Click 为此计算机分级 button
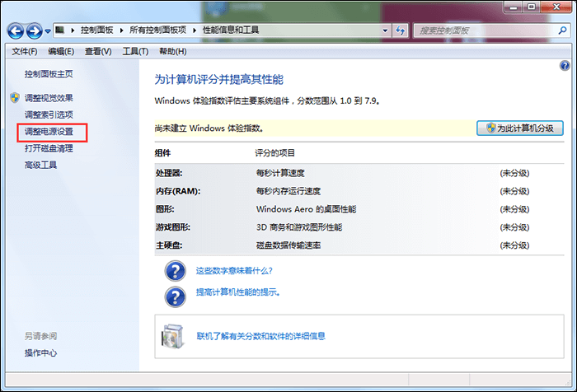 (520, 128)
